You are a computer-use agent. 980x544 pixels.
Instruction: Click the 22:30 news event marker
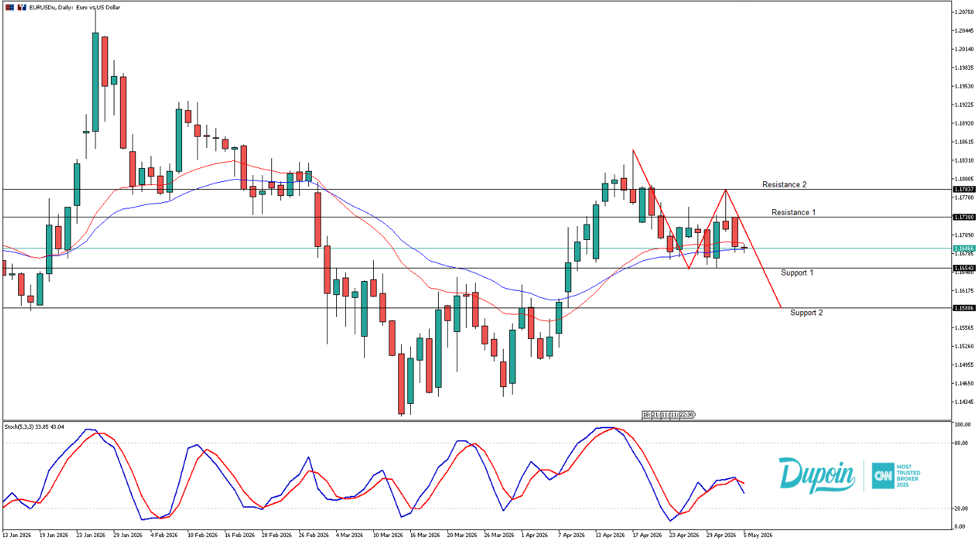(x=686, y=414)
